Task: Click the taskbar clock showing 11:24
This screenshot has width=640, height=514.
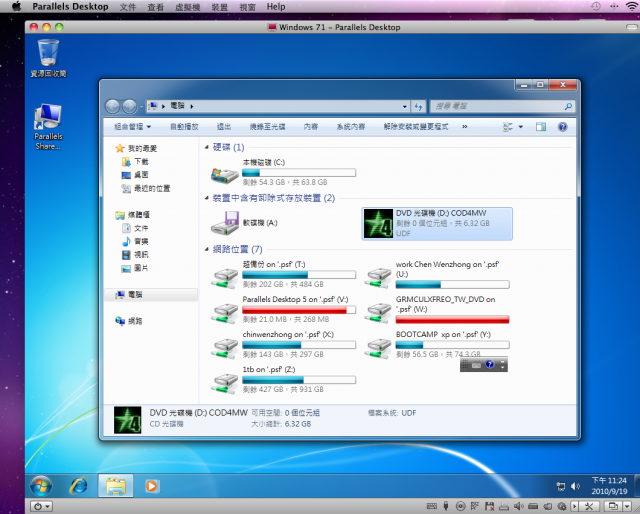Action: click(609, 486)
